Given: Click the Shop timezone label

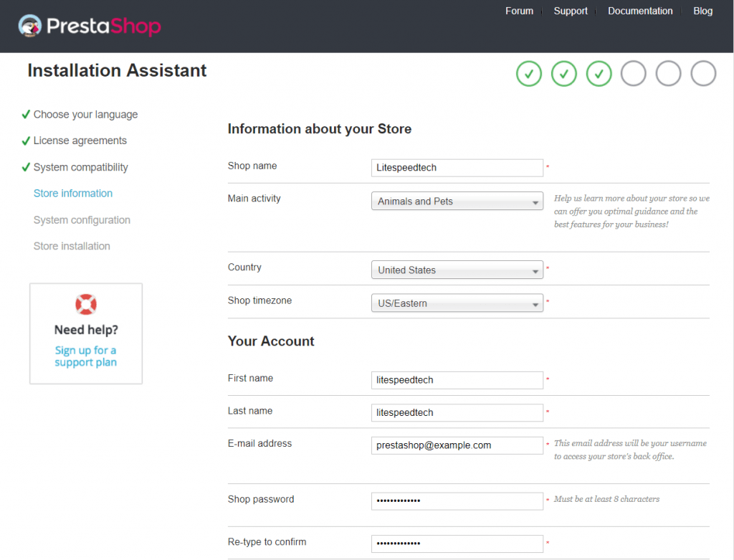Looking at the screenshot, I should (259, 300).
